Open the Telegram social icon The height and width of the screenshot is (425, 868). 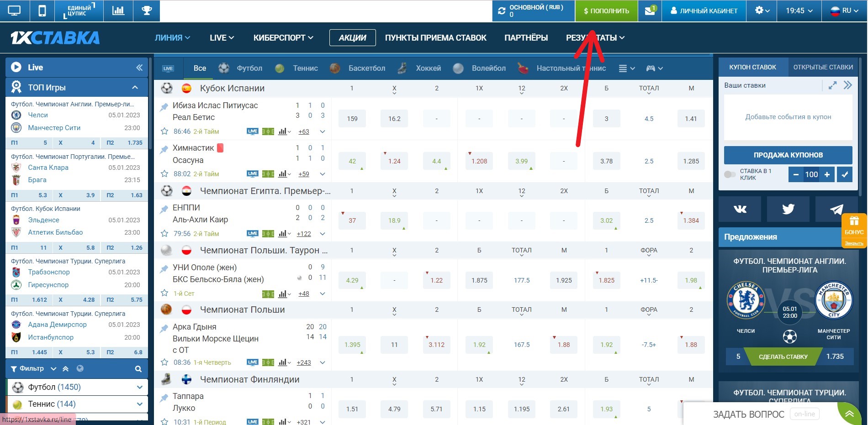pos(836,209)
